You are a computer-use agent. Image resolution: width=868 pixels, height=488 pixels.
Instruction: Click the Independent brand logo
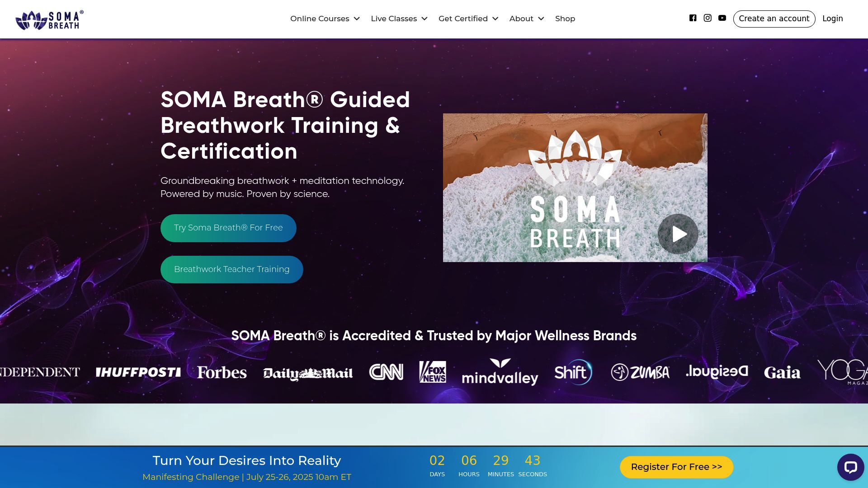(x=40, y=372)
